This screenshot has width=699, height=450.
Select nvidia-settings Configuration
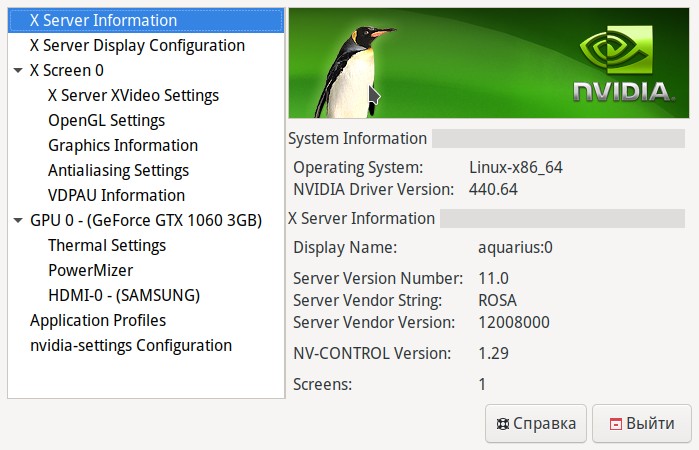[x=131, y=345]
